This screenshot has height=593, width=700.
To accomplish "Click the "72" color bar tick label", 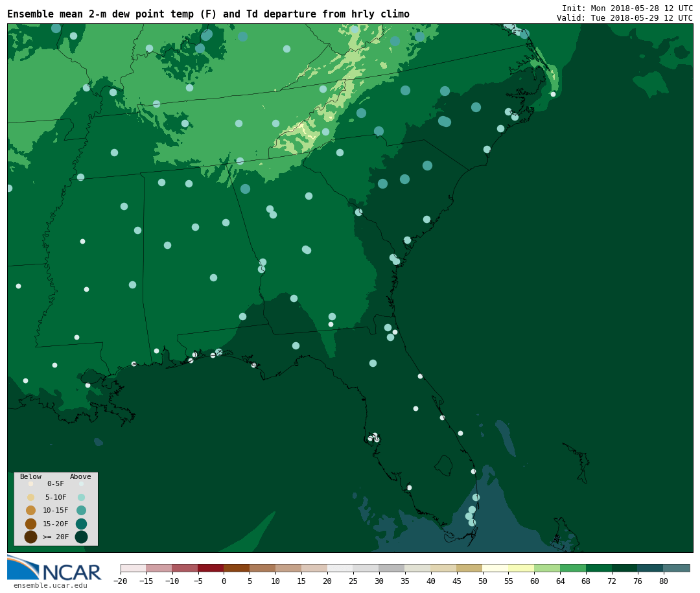I will [612, 581].
